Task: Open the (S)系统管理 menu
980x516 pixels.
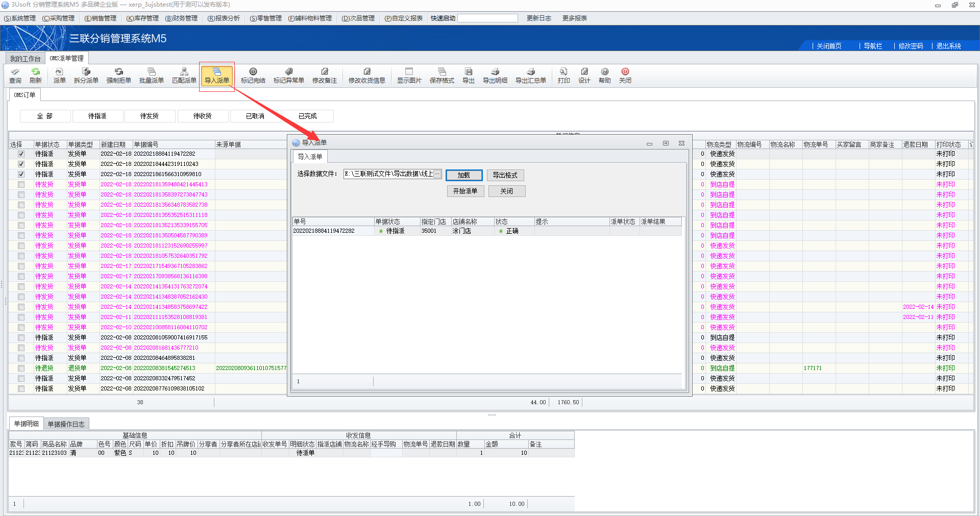Action: (x=19, y=18)
